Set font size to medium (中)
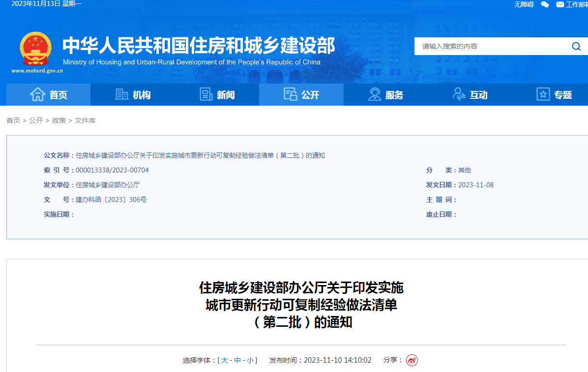The image size is (588, 372). pyautogui.click(x=237, y=360)
